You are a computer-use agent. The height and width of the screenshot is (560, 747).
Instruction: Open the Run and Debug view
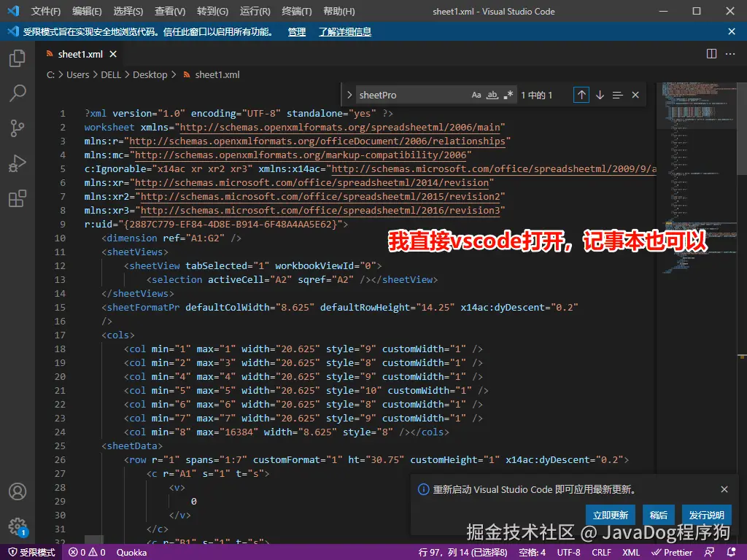click(x=18, y=163)
